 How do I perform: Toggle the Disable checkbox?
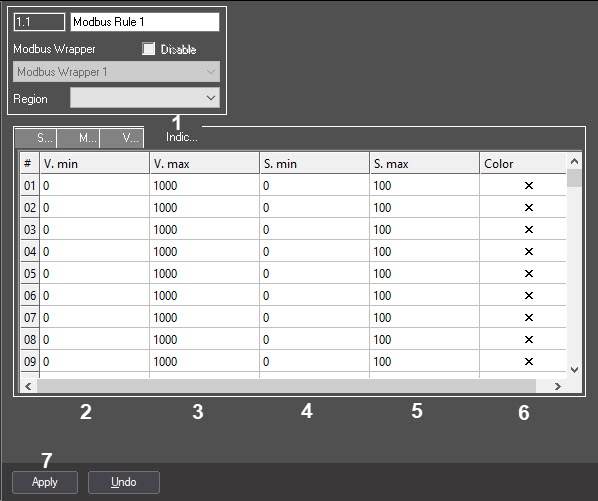pos(148,49)
